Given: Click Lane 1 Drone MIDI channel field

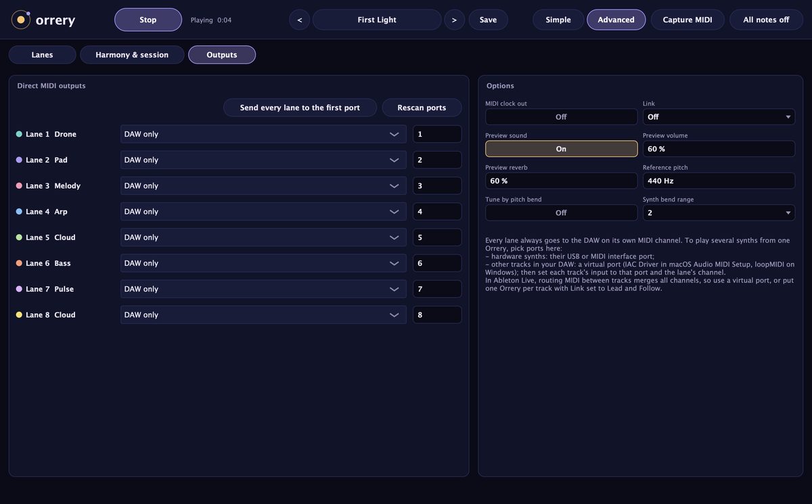Looking at the screenshot, I should (x=437, y=134).
